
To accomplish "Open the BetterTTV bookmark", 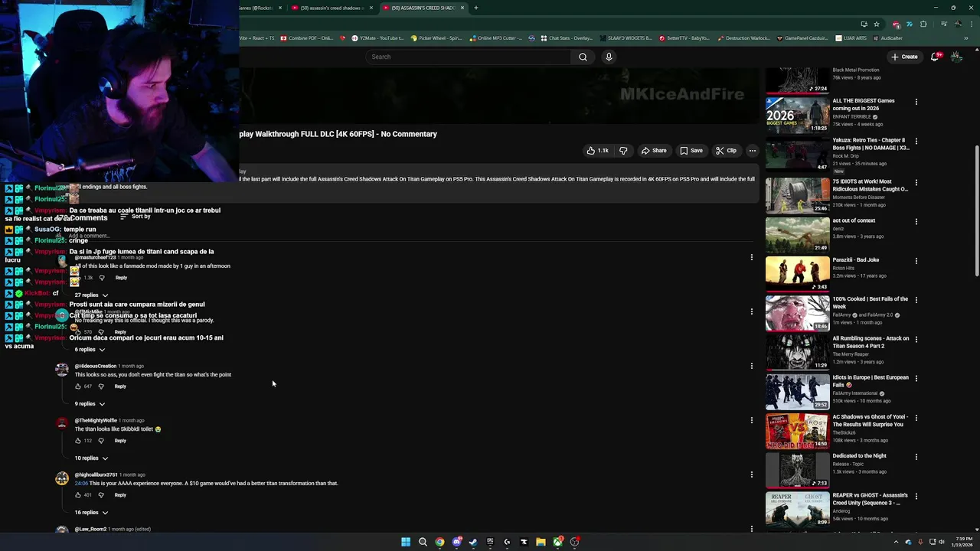I will [684, 38].
